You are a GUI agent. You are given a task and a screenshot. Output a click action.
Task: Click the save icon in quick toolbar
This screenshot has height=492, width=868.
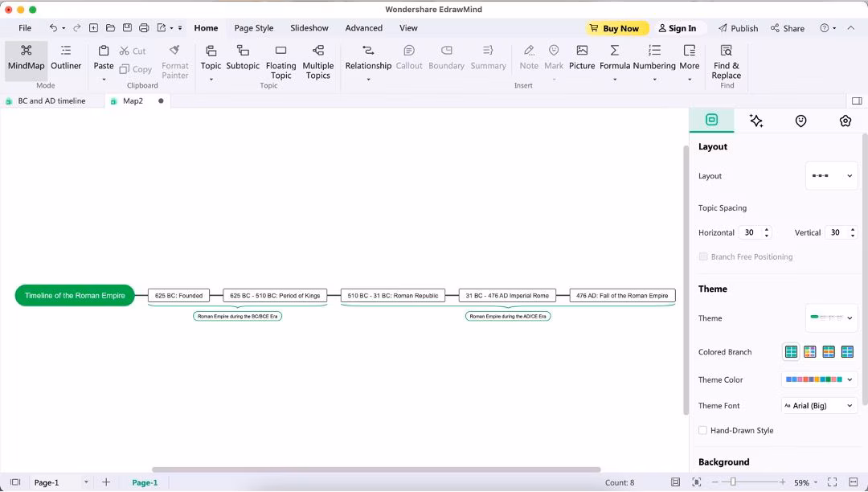click(127, 27)
